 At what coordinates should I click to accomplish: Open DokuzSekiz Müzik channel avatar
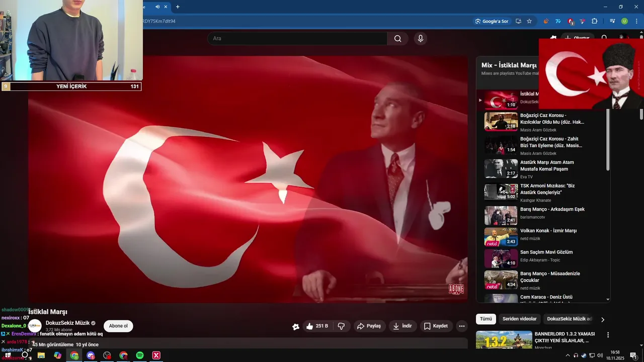pos(35,326)
